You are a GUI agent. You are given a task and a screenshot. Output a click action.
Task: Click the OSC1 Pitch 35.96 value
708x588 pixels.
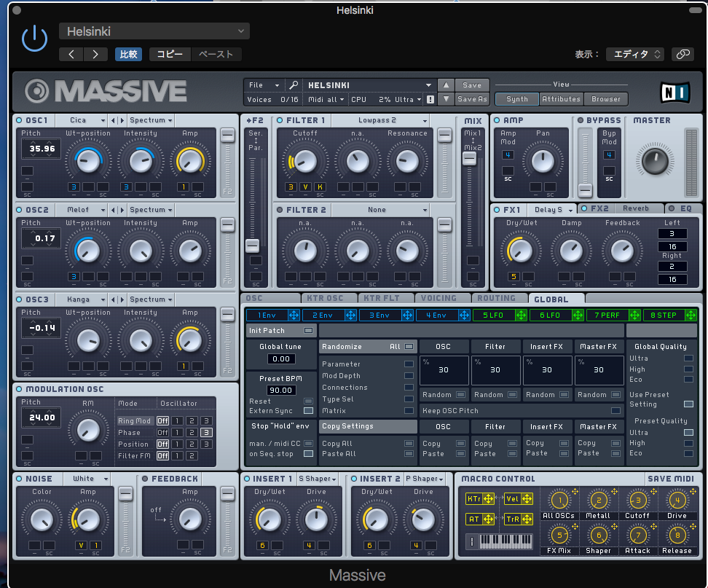click(42, 148)
